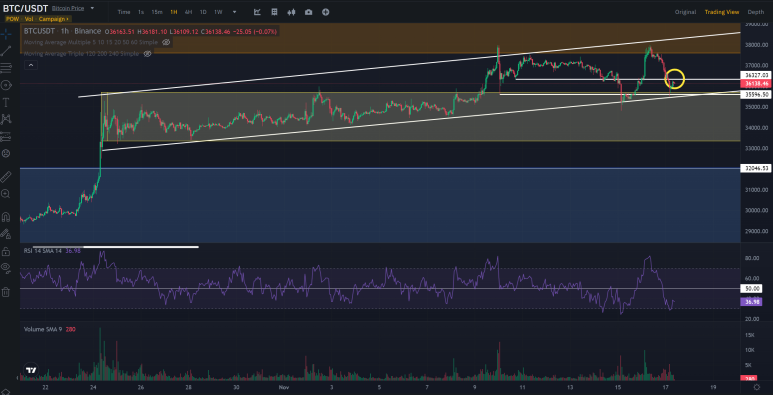Open the horizontal lines and Fib tools

click(6, 68)
